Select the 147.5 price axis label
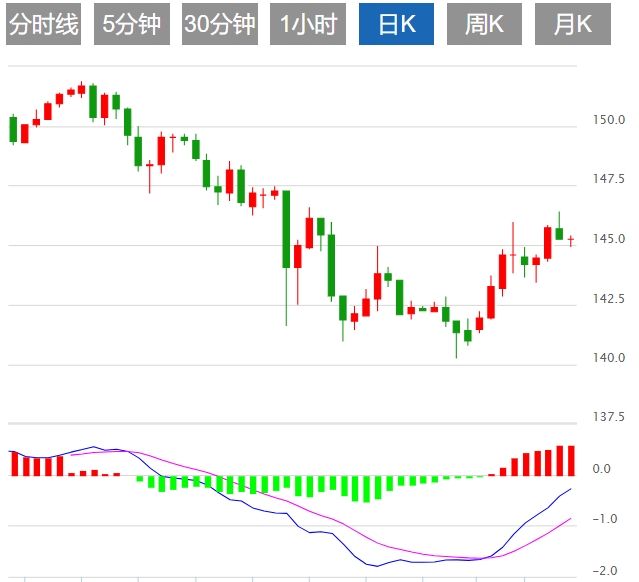The height and width of the screenshot is (582, 639). (608, 180)
